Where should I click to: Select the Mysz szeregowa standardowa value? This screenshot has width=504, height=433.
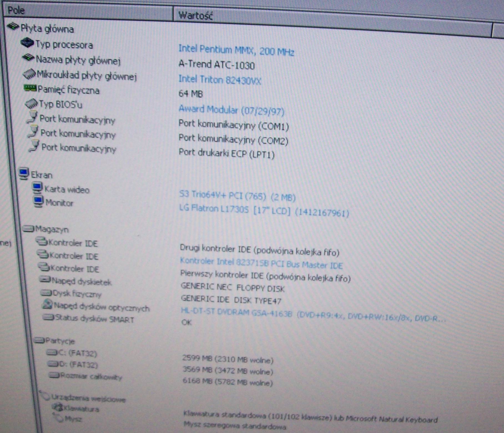tap(235, 425)
